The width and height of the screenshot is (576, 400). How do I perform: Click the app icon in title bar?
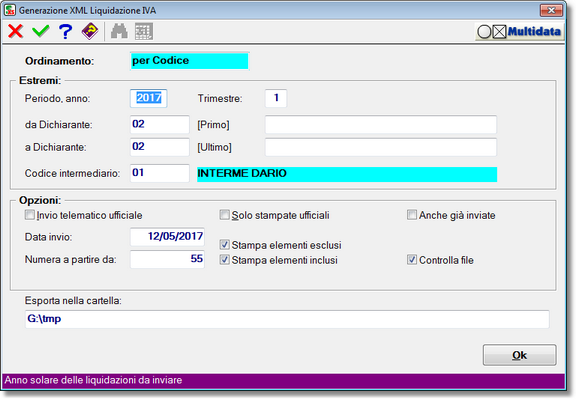(x=10, y=10)
